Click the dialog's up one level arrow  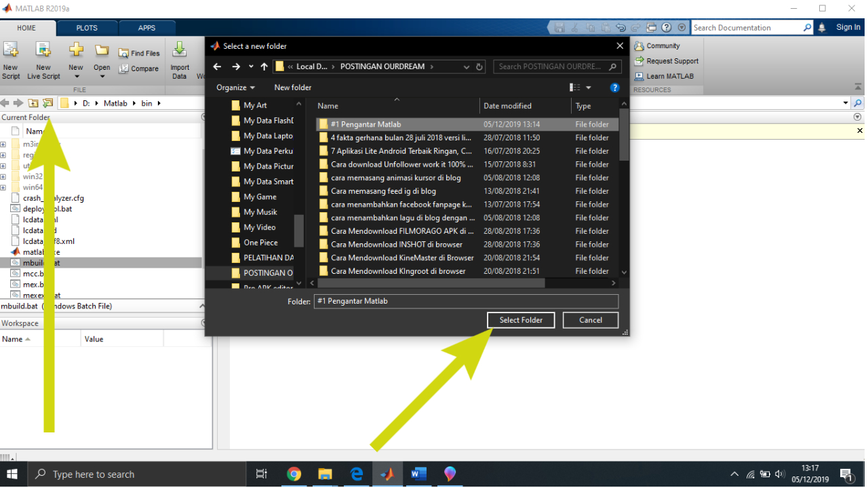(x=264, y=66)
